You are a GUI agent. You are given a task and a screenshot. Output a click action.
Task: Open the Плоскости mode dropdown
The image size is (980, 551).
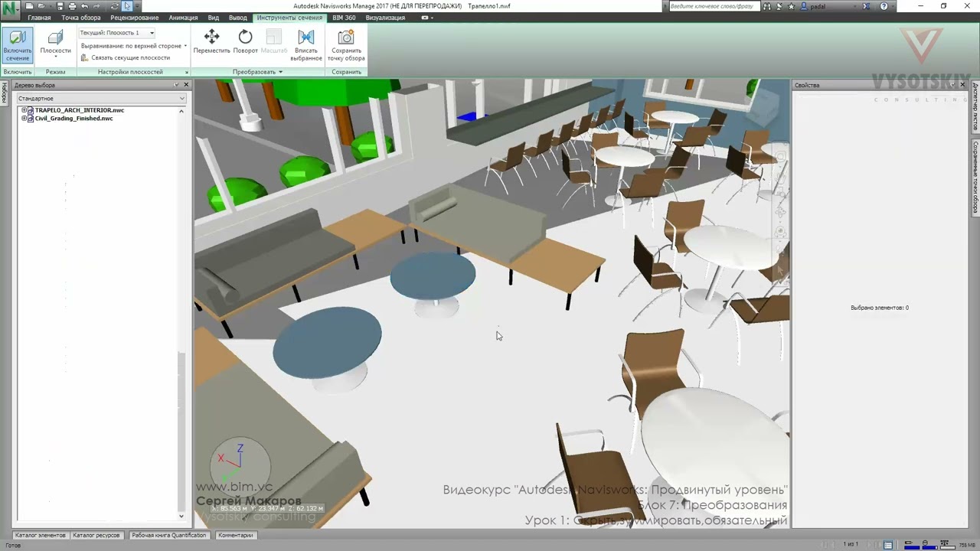pos(55,44)
